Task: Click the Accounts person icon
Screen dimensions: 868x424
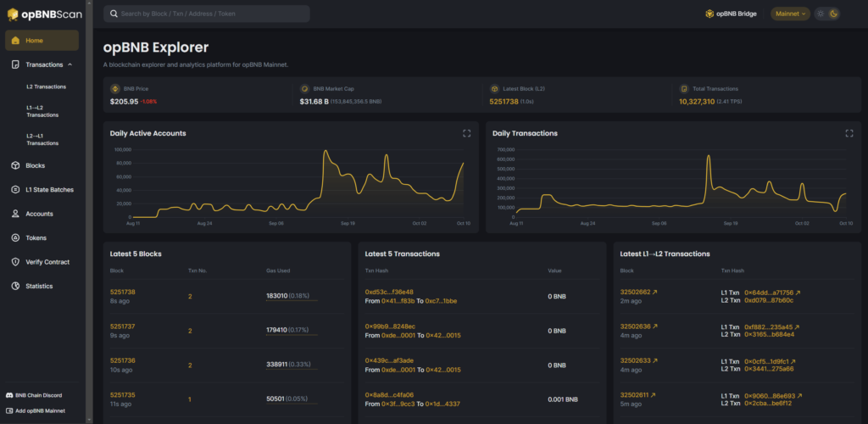Action: pyautogui.click(x=15, y=214)
